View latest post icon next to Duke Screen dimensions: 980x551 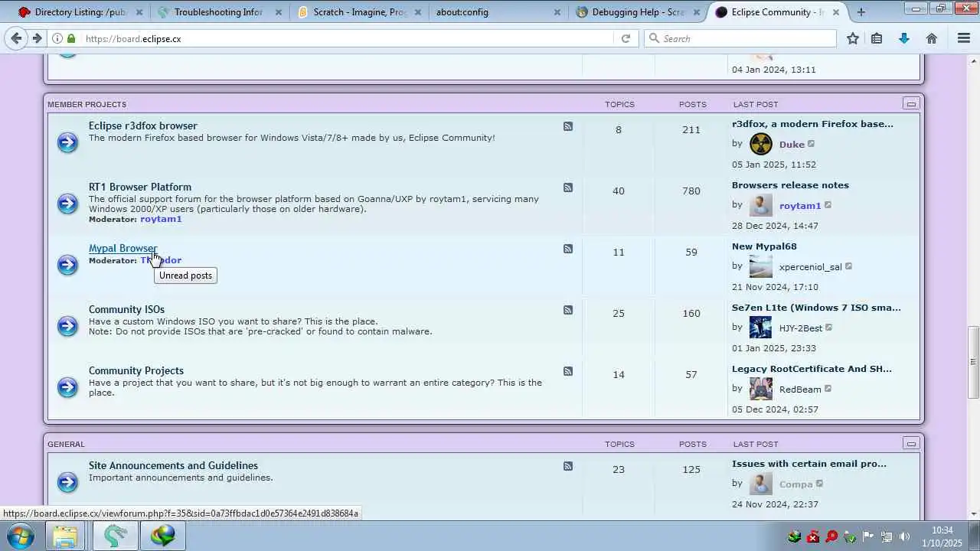[812, 144]
